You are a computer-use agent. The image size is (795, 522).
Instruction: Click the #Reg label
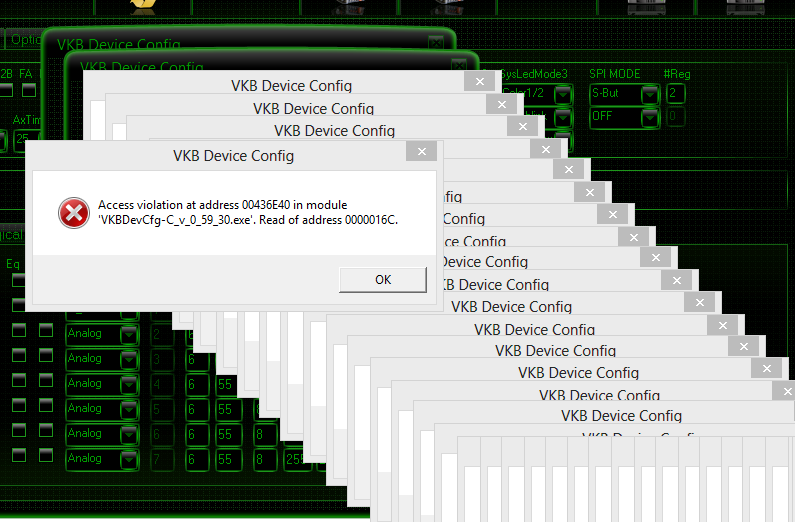tap(677, 74)
